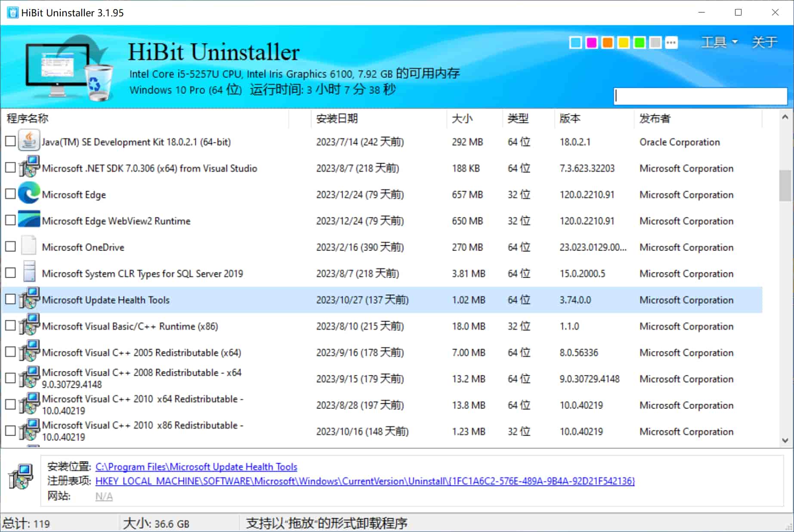Check the System CLR Types for SQL Server checkbox

10,272
